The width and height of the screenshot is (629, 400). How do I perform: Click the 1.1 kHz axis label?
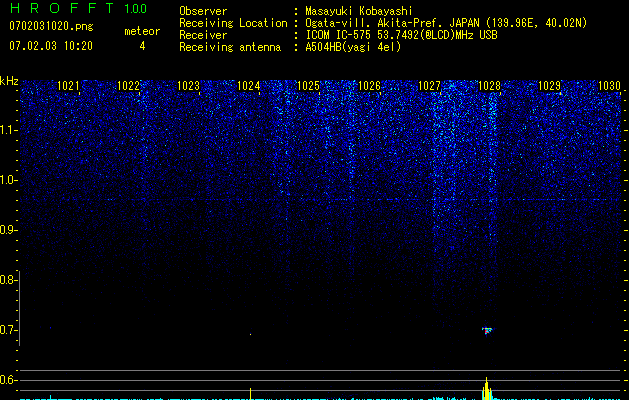[8, 130]
